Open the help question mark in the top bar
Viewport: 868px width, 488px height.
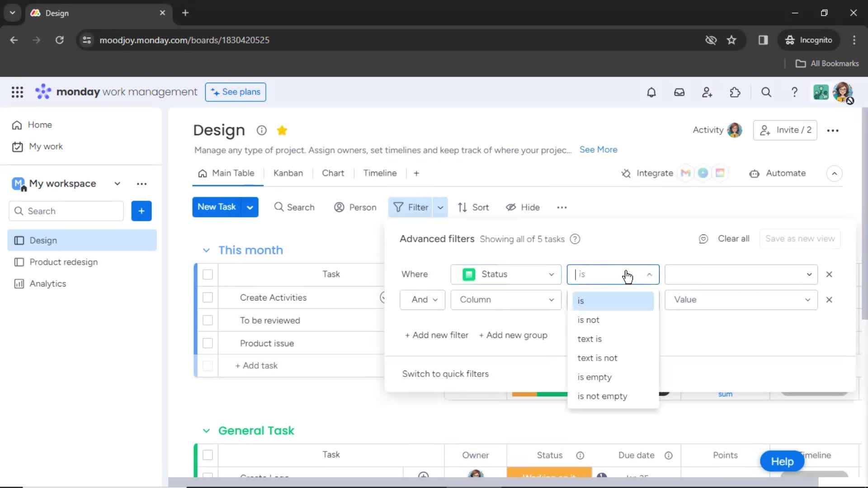(x=794, y=92)
